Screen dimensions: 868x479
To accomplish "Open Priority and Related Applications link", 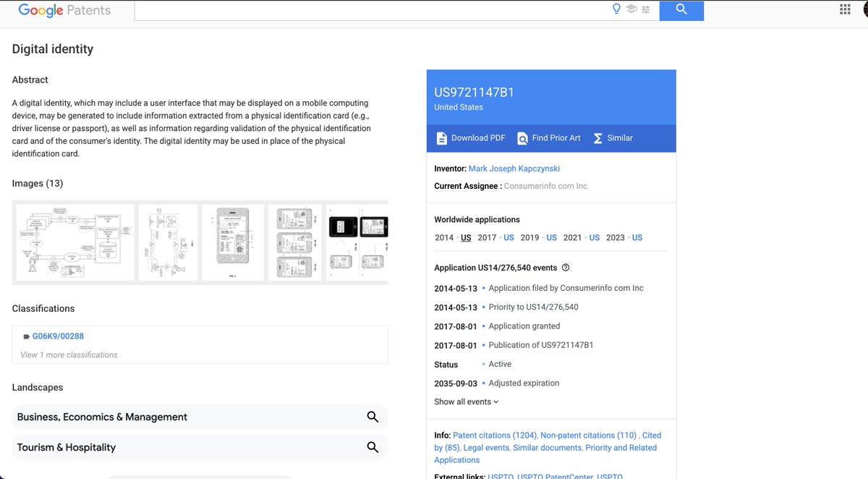I will click(545, 454).
